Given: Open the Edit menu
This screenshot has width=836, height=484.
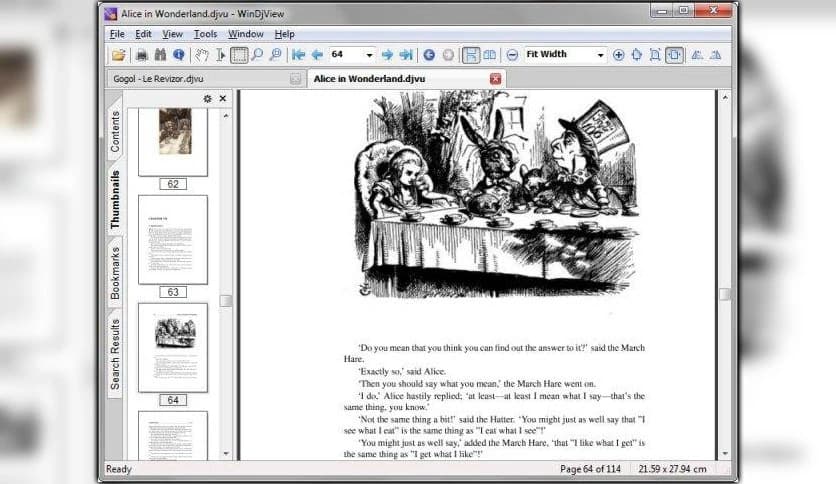Looking at the screenshot, I should coord(143,34).
